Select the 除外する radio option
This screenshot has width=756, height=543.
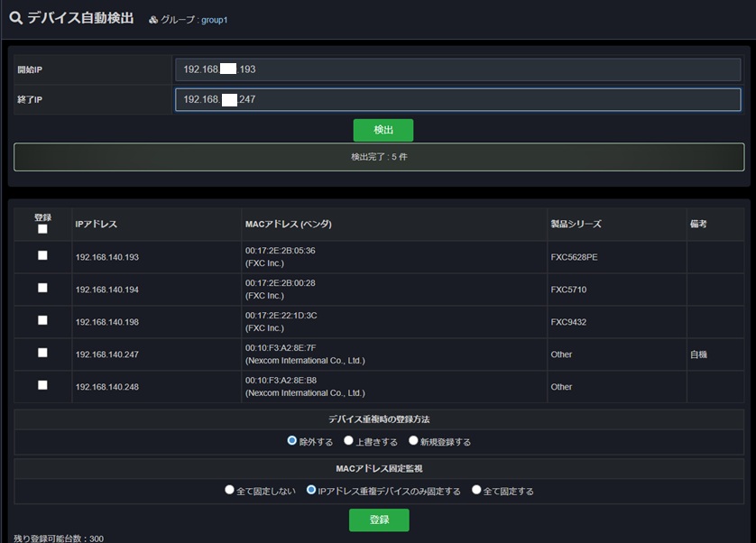(291, 440)
